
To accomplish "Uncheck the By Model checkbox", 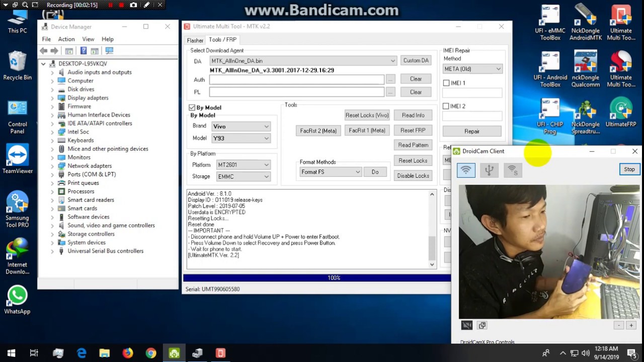I will 192,108.
